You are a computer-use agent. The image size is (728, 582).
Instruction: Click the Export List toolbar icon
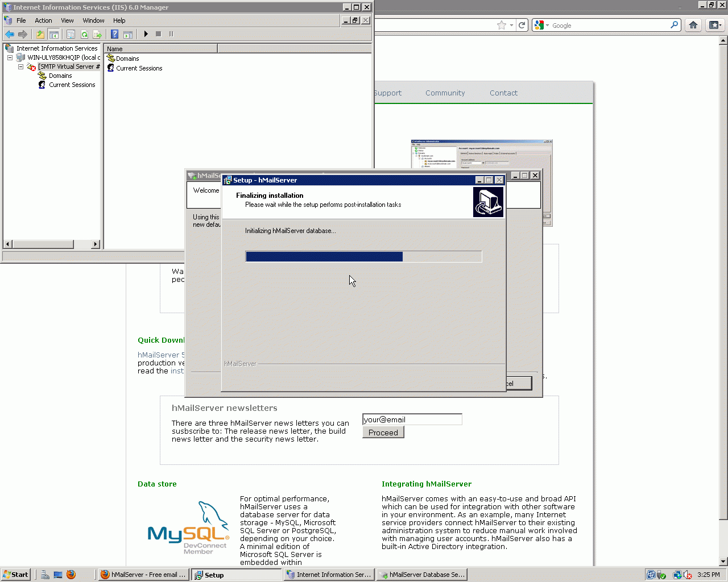97,34
